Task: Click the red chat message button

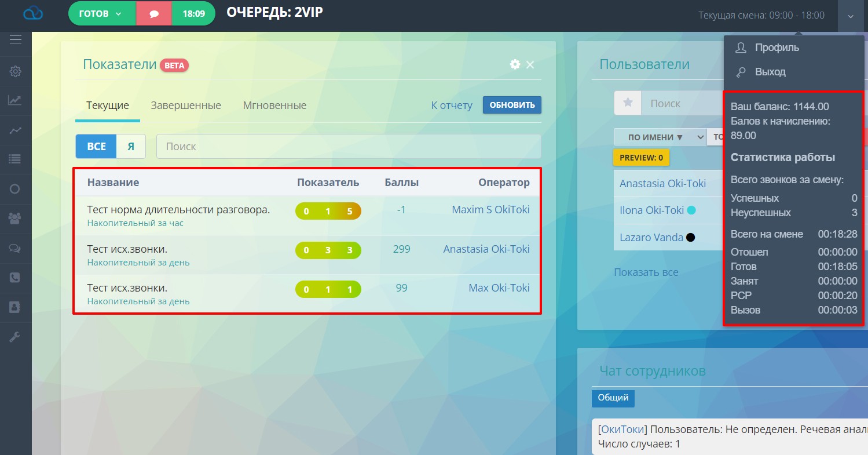Action: tap(154, 14)
